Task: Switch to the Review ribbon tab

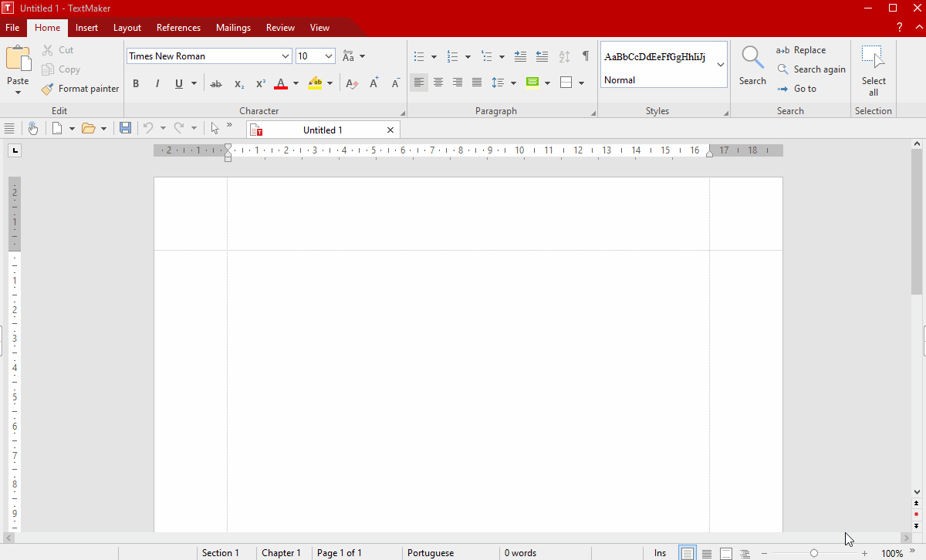Action: point(280,28)
